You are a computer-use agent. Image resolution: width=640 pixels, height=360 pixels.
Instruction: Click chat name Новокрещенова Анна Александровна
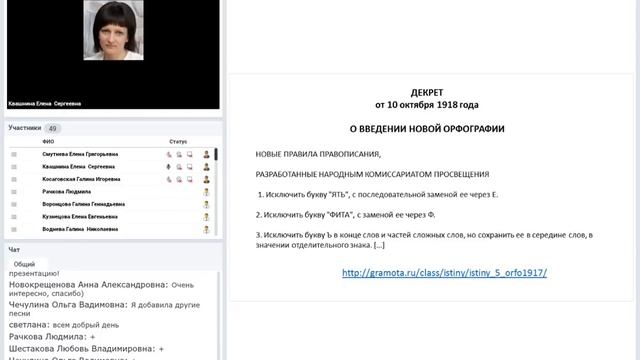click(88, 285)
